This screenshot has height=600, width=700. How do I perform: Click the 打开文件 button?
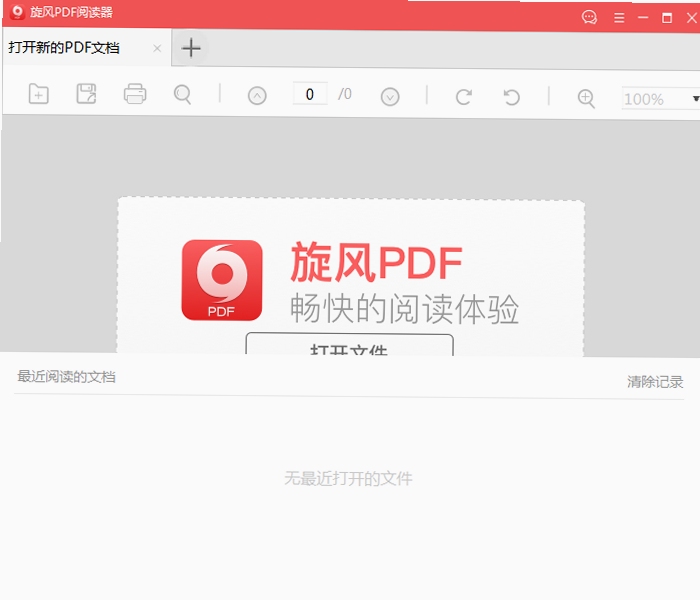click(350, 345)
